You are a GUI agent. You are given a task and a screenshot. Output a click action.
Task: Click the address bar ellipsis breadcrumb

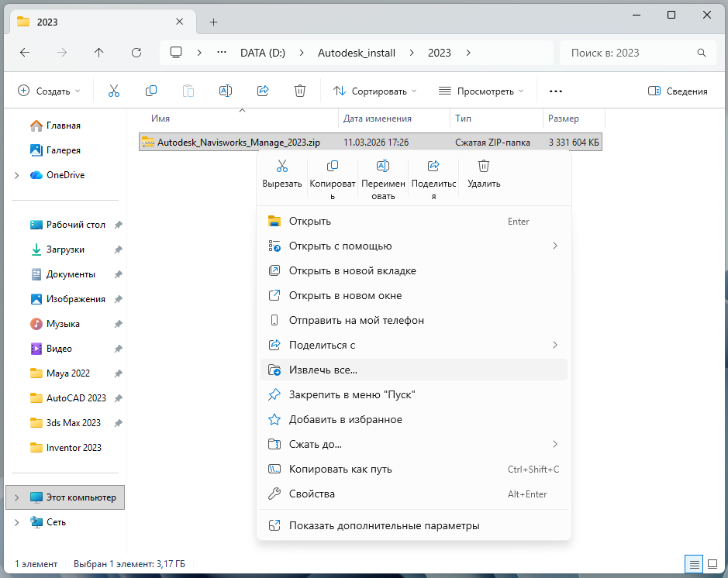click(x=222, y=53)
